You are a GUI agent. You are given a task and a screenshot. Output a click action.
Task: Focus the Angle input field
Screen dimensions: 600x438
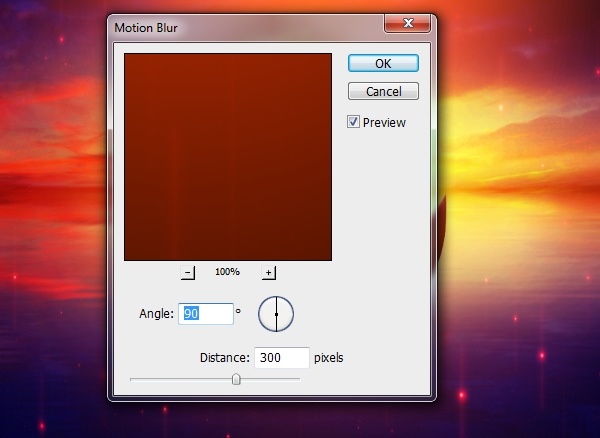pyautogui.click(x=206, y=314)
